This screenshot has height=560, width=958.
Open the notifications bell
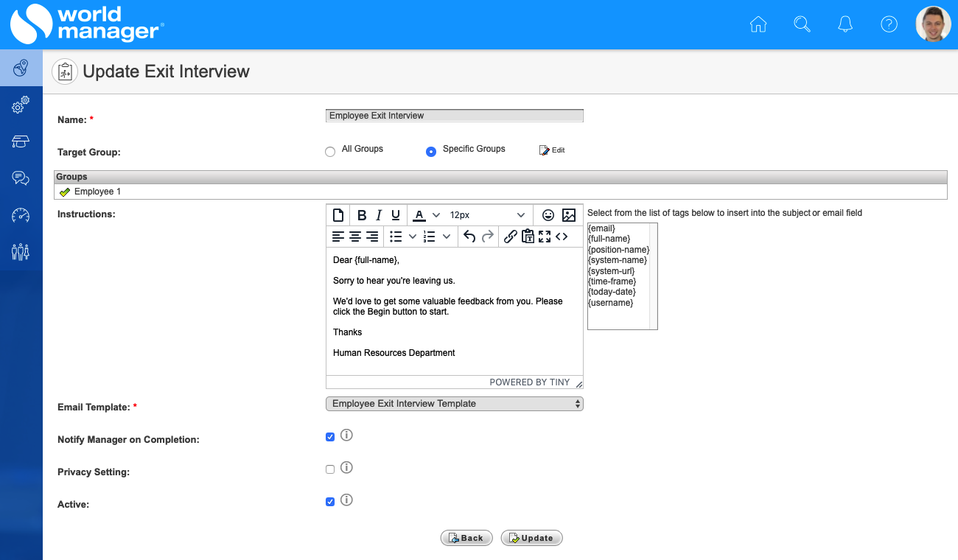click(845, 24)
